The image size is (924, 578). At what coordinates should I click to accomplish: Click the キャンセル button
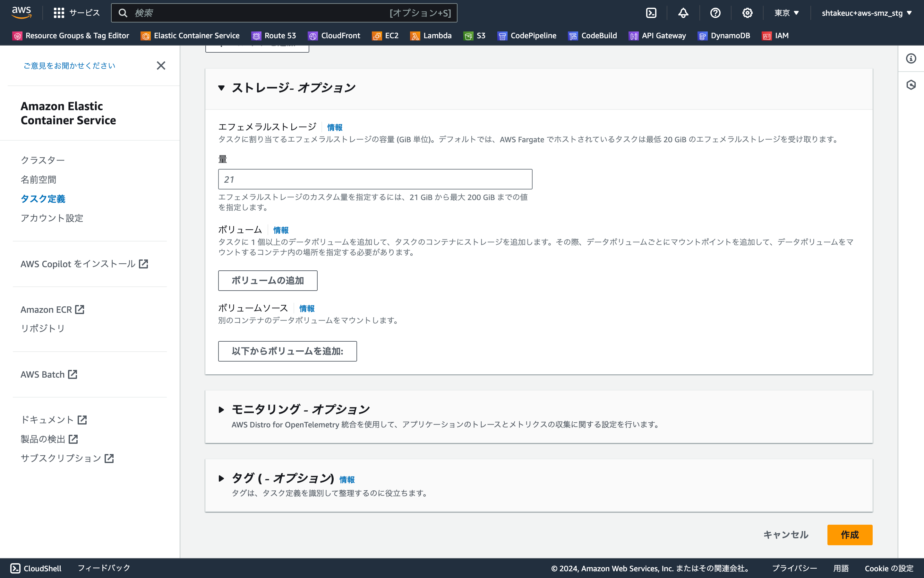click(x=786, y=535)
